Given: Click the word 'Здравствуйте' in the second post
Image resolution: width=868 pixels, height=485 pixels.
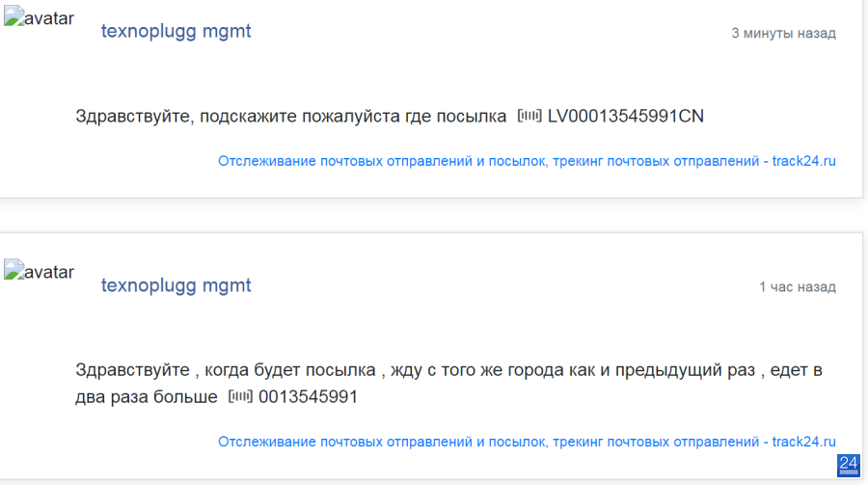Looking at the screenshot, I should (x=132, y=370).
